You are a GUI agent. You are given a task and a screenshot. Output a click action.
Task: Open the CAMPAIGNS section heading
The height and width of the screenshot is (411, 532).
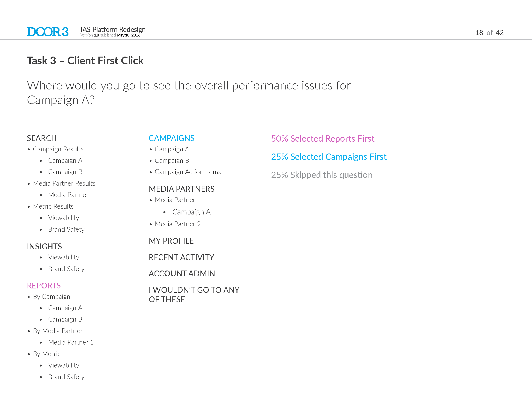(171, 138)
